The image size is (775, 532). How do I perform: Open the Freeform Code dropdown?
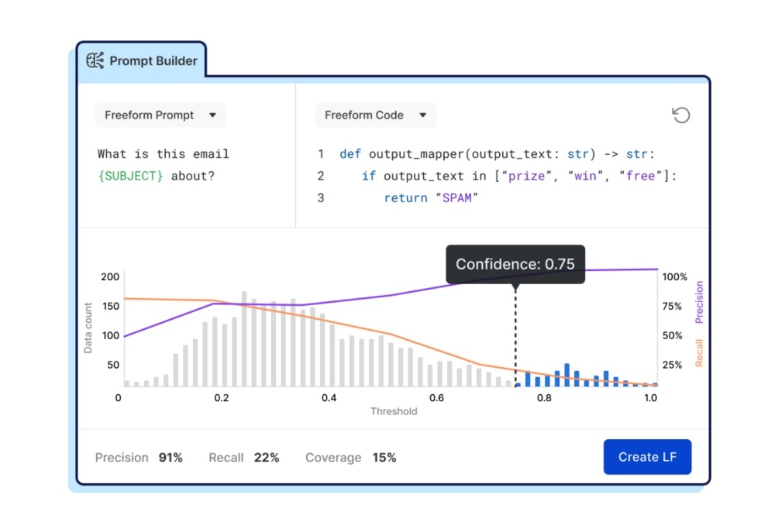click(375, 115)
